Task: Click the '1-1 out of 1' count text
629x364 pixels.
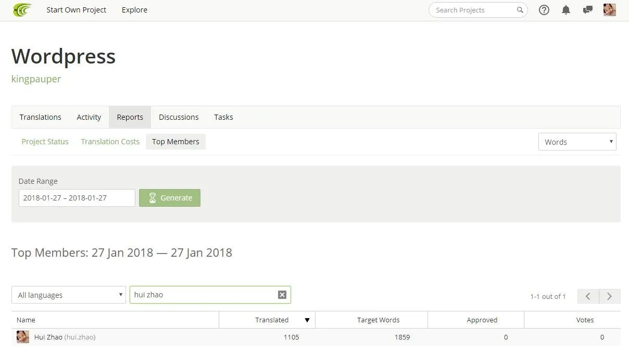Action: tap(548, 296)
